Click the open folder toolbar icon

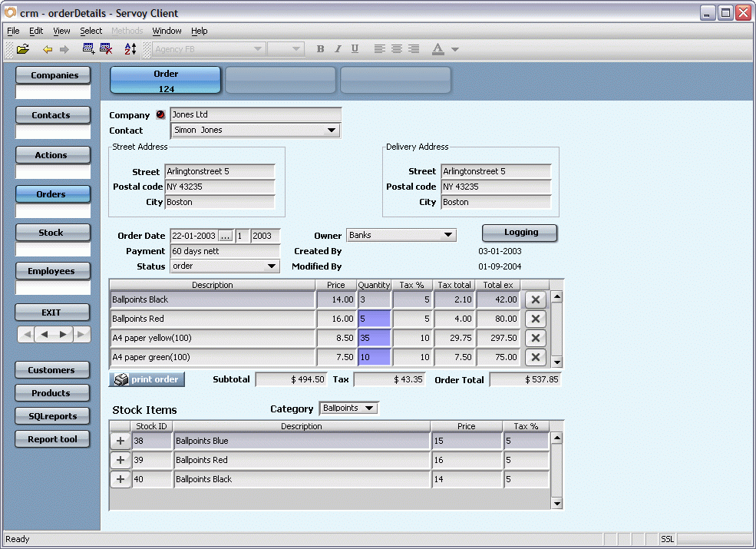[23, 49]
